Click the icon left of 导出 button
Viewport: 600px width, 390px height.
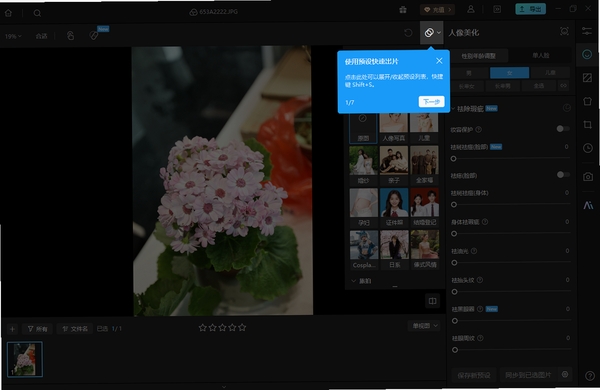(497, 10)
